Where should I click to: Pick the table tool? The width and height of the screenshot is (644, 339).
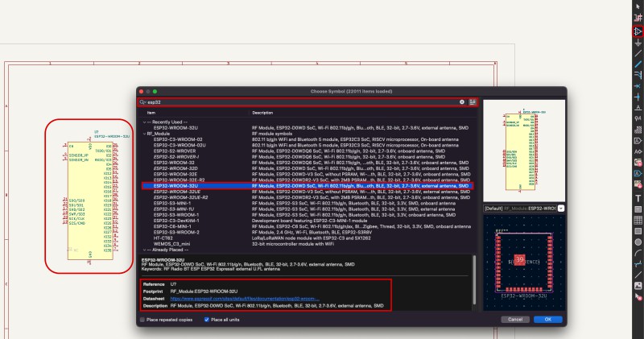click(638, 221)
